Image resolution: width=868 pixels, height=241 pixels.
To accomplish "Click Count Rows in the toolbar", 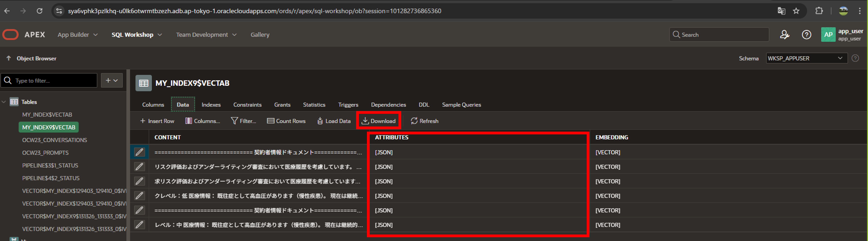I will 286,121.
